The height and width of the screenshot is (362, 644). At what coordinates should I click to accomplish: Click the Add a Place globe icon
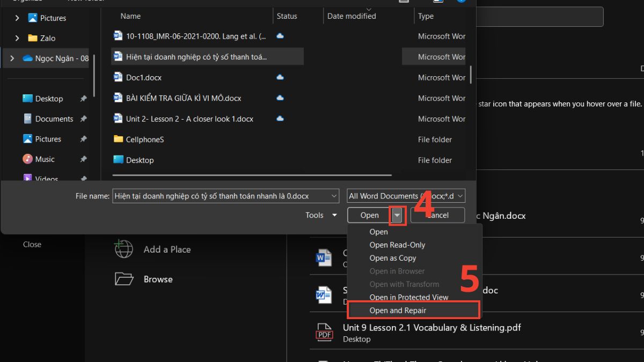(123, 249)
